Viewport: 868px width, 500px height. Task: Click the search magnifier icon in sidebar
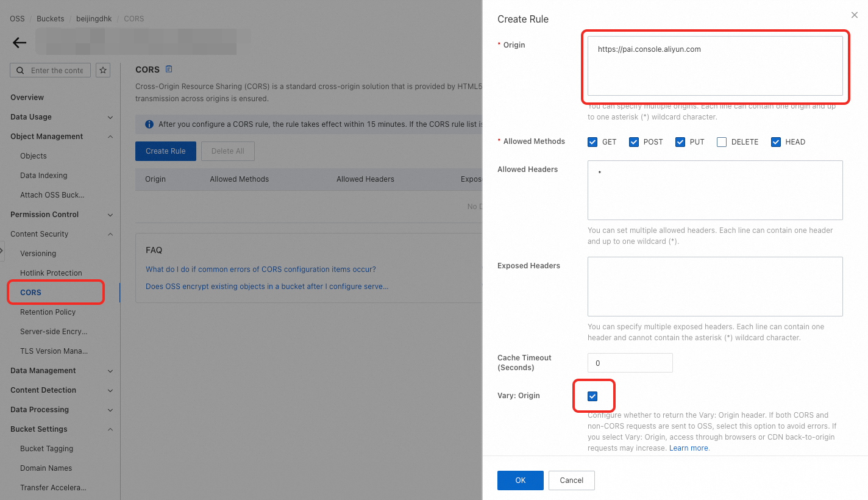21,71
